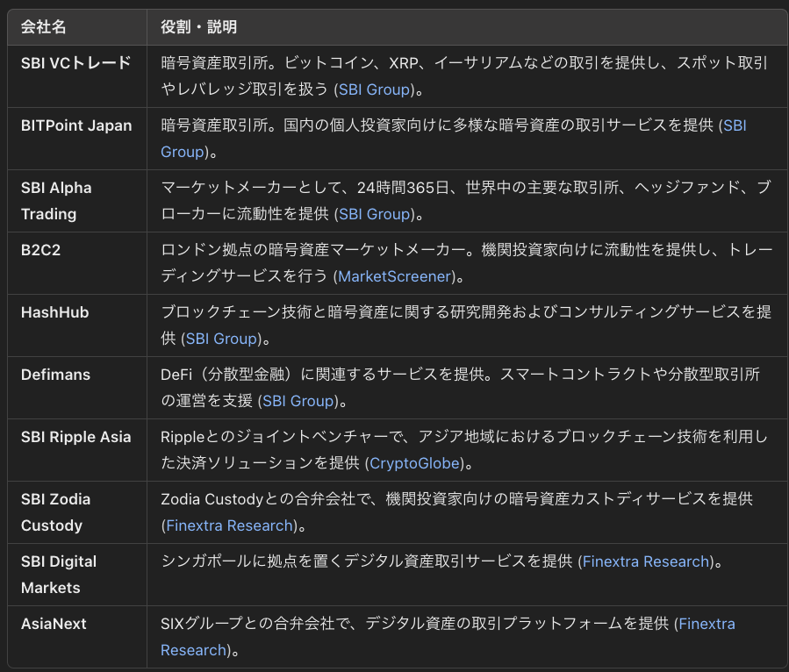Select the SBI Zodia Custody name cell
The image size is (789, 672).
77,512
